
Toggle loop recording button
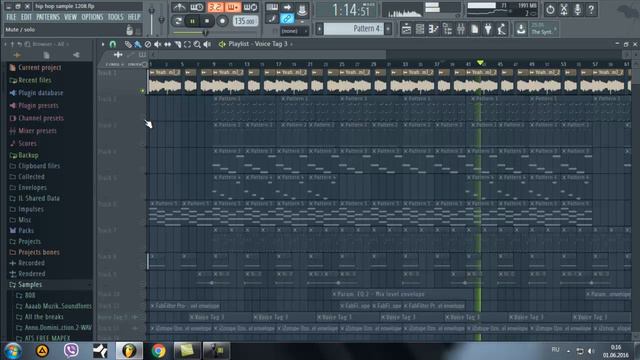251,7
